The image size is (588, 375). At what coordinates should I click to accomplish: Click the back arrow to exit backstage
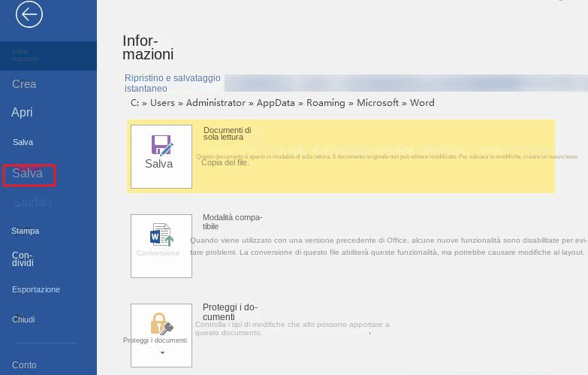tap(29, 14)
